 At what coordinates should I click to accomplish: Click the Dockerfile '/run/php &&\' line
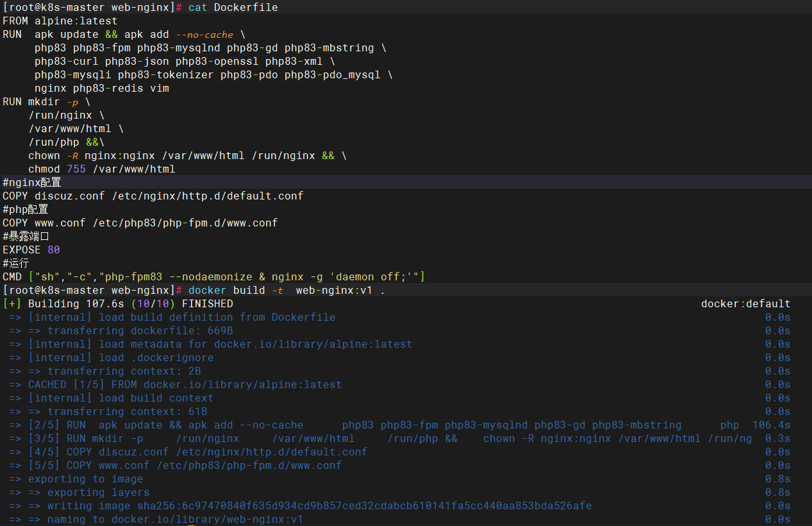pyautogui.click(x=67, y=142)
